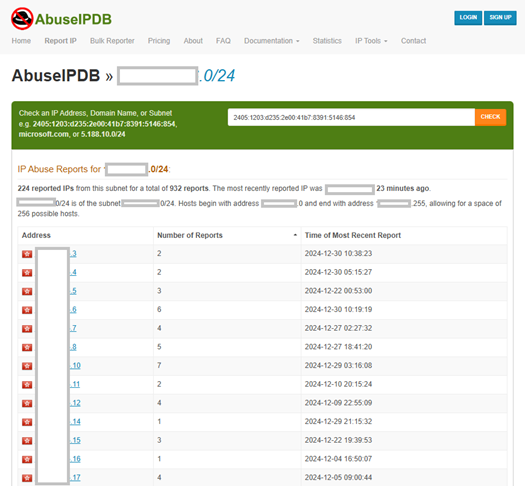Open the address link ending in .3
The image size is (525, 486).
(73, 254)
